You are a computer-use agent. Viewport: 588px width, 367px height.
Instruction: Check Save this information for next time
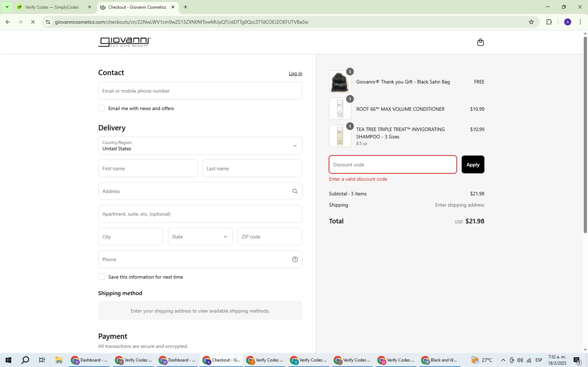click(x=102, y=277)
